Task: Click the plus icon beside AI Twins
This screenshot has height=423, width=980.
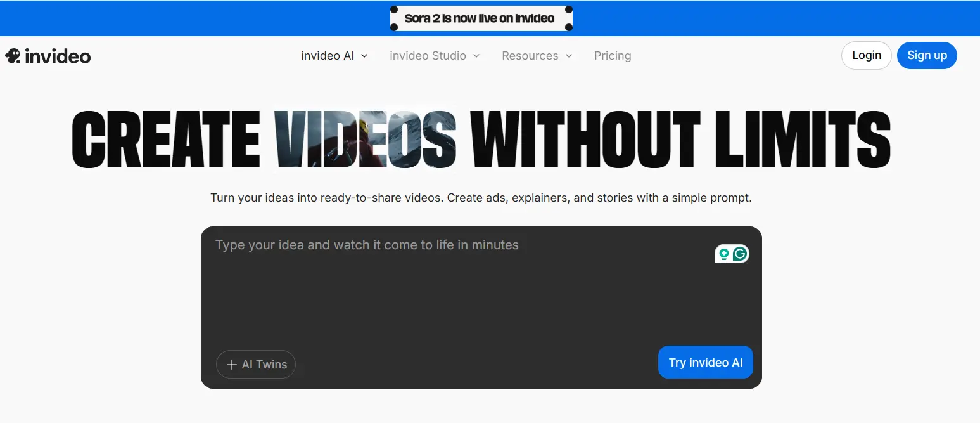Action: pyautogui.click(x=232, y=365)
